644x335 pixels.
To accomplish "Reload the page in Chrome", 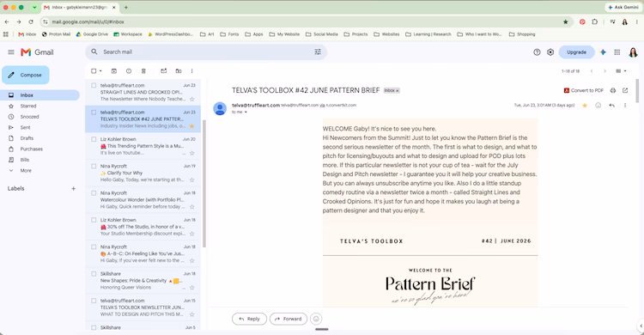I will pos(31,21).
